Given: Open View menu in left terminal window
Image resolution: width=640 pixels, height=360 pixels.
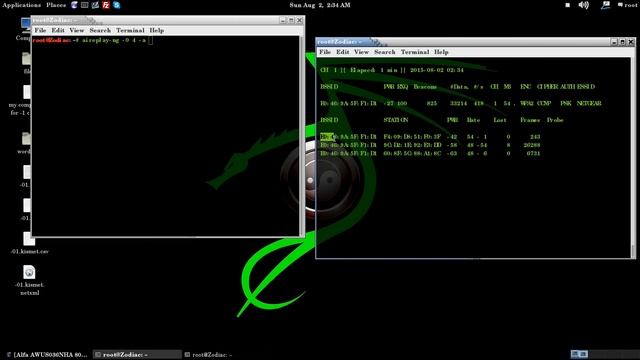Looking at the screenshot, I should tap(76, 30).
